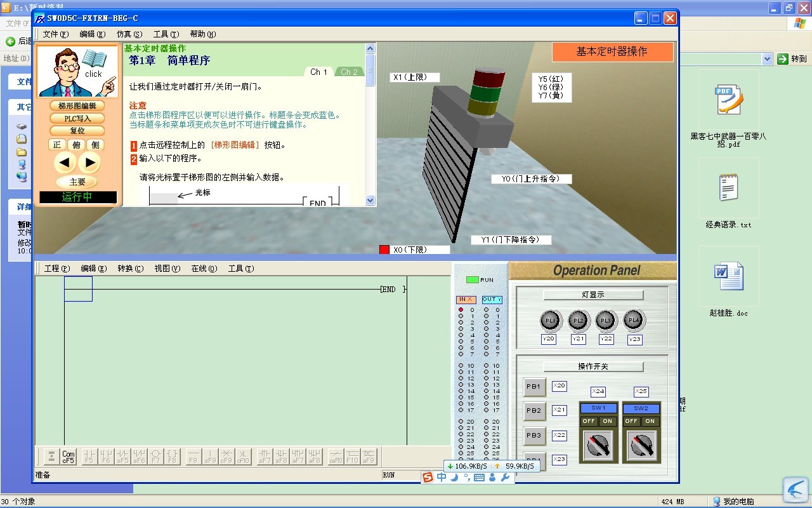Screen dimensions: 812x508
Task: Rotate the SW1 rotary knob
Action: click(x=598, y=445)
